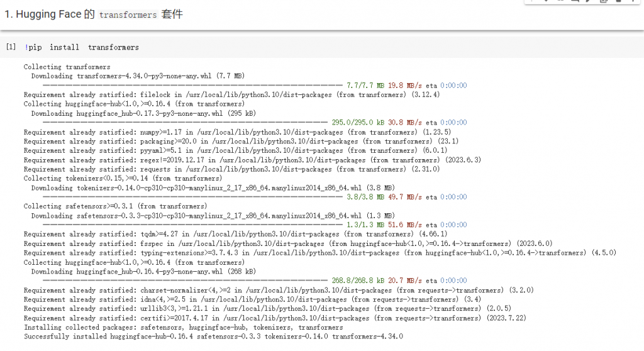The image size is (644, 351).
Task: Click the 'Requirement already satisfied: charset-normalizer' line
Action: [279, 290]
